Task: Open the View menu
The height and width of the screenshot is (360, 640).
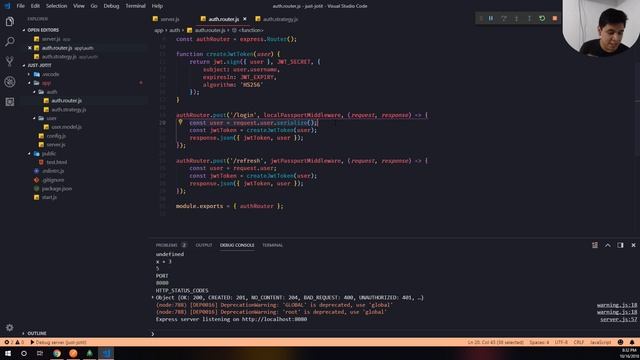Action: (x=79, y=6)
